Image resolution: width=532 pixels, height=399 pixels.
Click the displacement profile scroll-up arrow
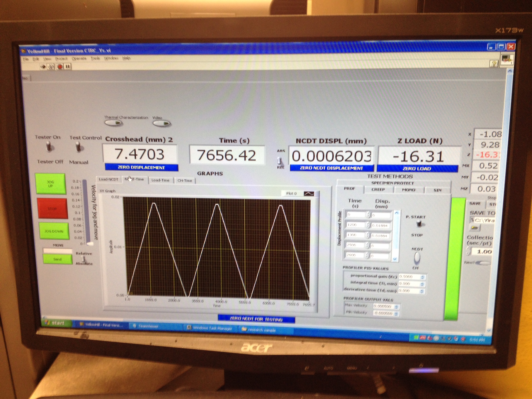(397, 213)
